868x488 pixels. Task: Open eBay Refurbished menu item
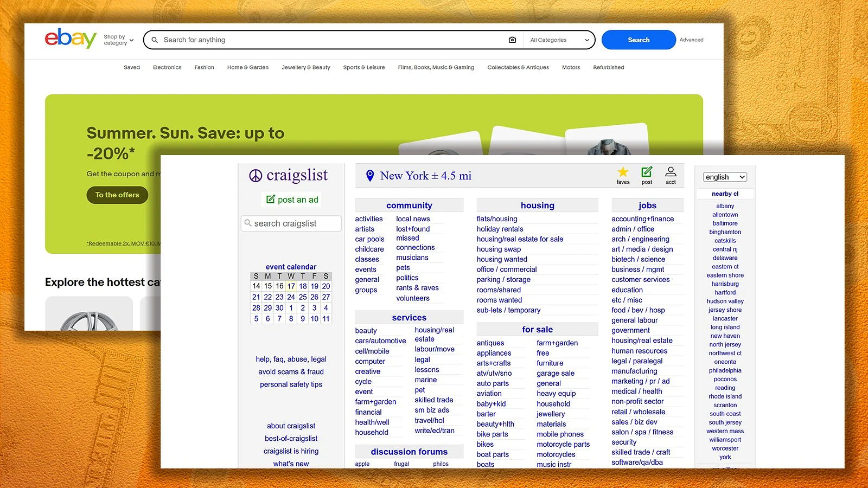pos(609,67)
